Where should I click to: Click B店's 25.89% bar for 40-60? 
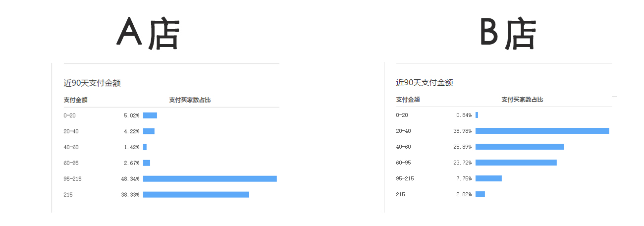[520, 147]
